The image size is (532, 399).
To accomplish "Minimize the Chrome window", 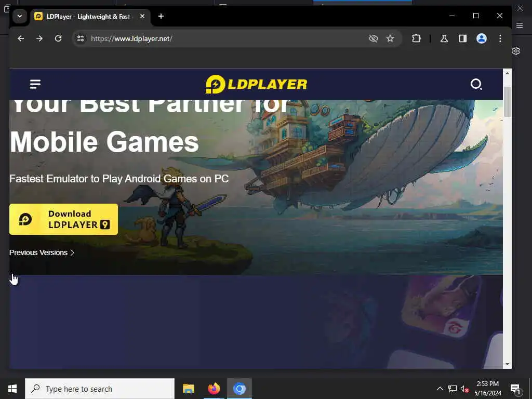I will (452, 16).
